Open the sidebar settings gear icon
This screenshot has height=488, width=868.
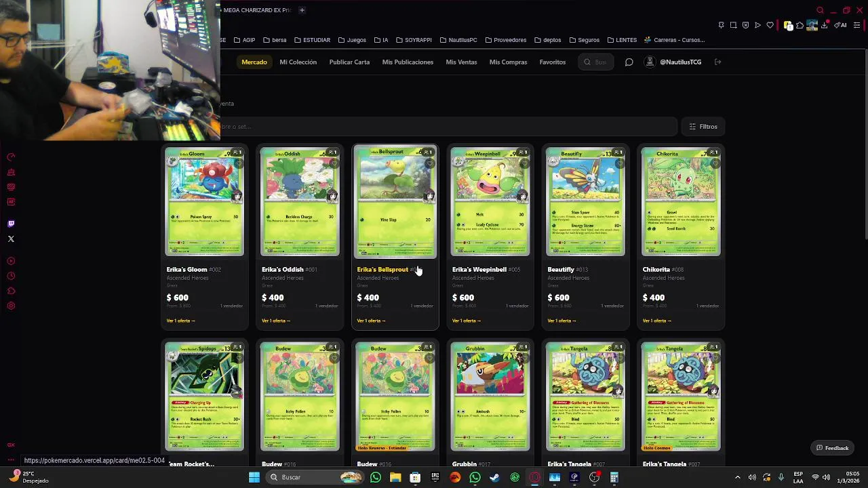pyautogui.click(x=11, y=306)
